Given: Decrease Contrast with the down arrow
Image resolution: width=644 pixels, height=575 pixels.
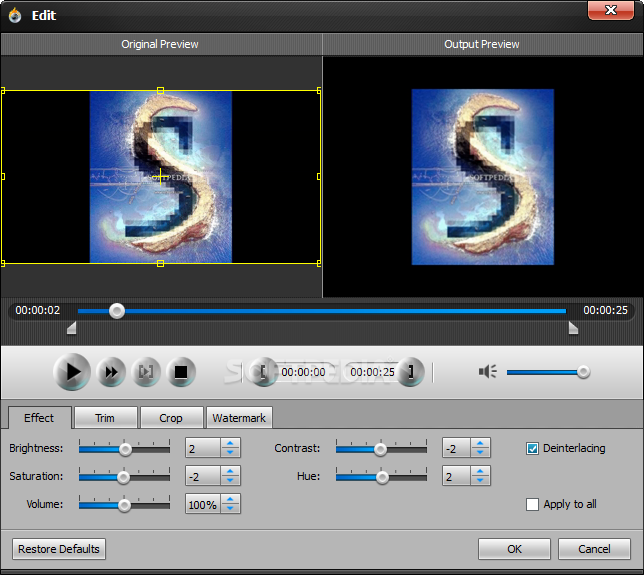Looking at the screenshot, I should 480,452.
